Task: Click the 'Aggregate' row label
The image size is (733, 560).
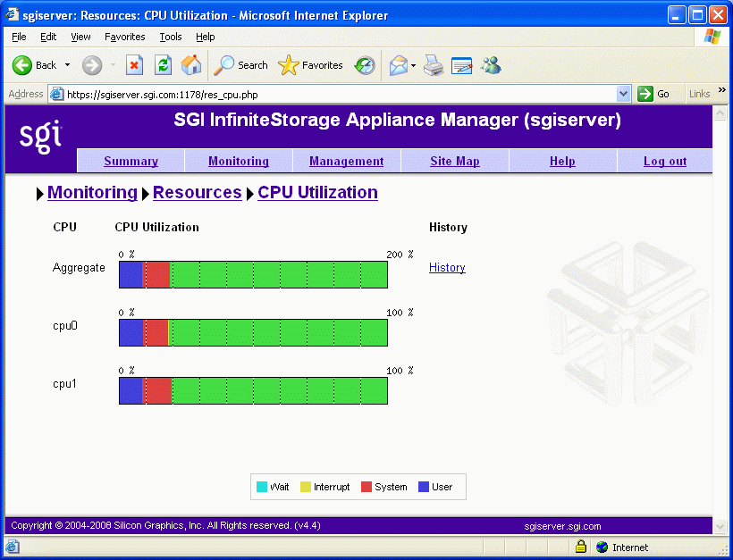Action: point(79,268)
